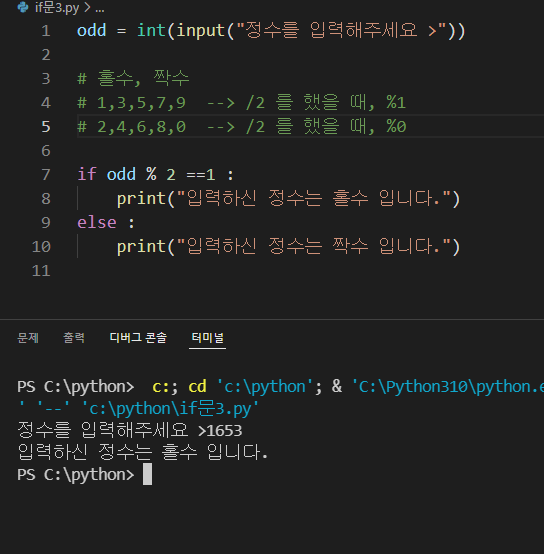544x554 pixels.
Task: Click the breadcrumb ellipsis symbol
Action: (100, 8)
